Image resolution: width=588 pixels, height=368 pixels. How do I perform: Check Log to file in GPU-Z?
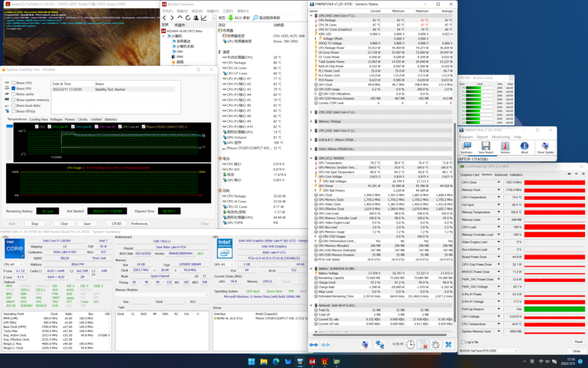pos(463,342)
